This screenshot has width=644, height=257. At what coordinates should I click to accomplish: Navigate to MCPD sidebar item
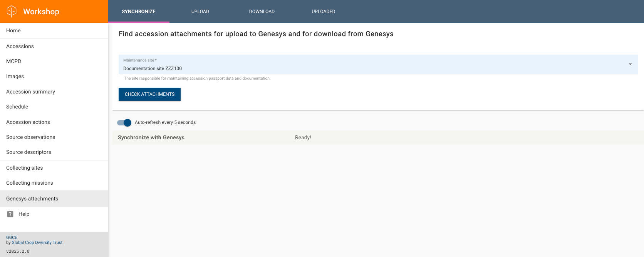coord(14,62)
